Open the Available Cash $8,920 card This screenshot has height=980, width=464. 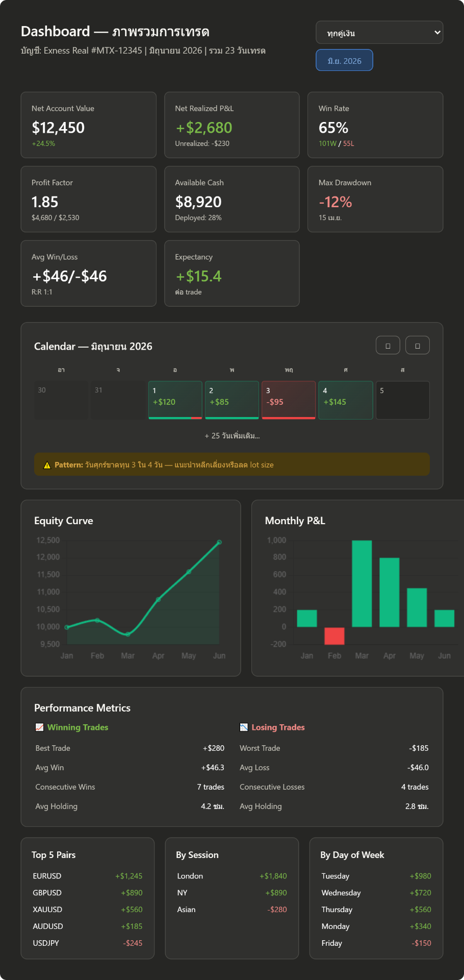(x=232, y=199)
